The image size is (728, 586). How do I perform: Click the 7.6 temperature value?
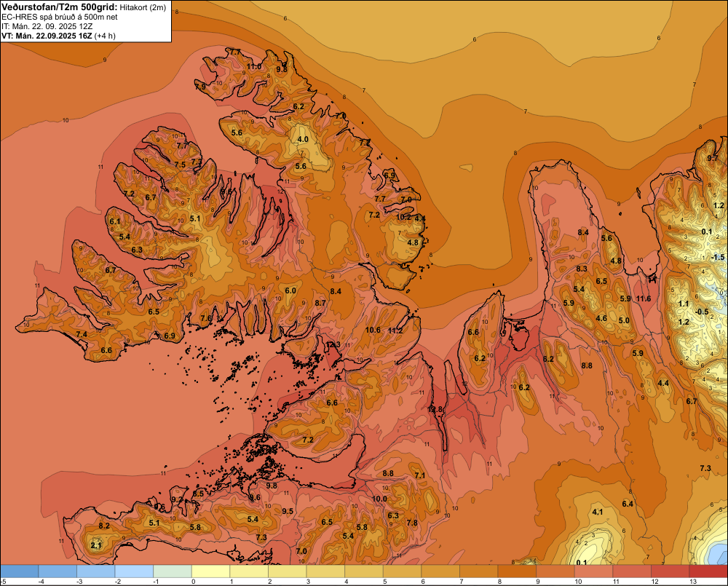click(x=206, y=318)
